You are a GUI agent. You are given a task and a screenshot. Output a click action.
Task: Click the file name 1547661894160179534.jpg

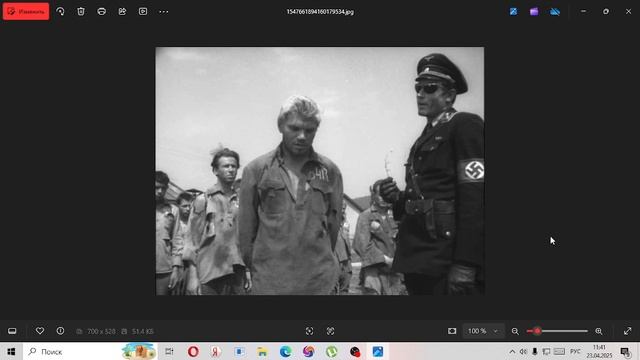point(320,12)
